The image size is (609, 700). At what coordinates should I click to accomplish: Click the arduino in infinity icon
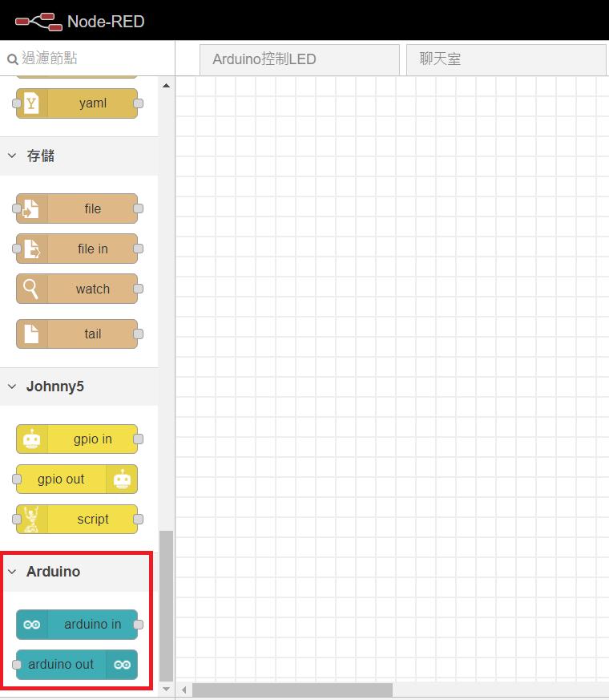tap(32, 625)
